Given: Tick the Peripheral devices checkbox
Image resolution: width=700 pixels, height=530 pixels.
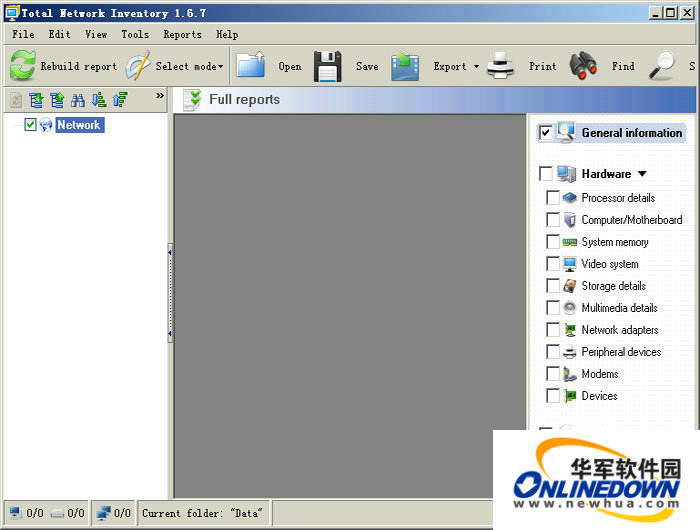Looking at the screenshot, I should [553, 352].
